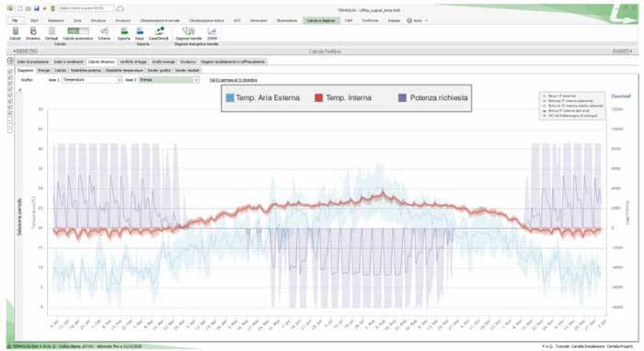Click the quick-access search input field

[85, 8]
